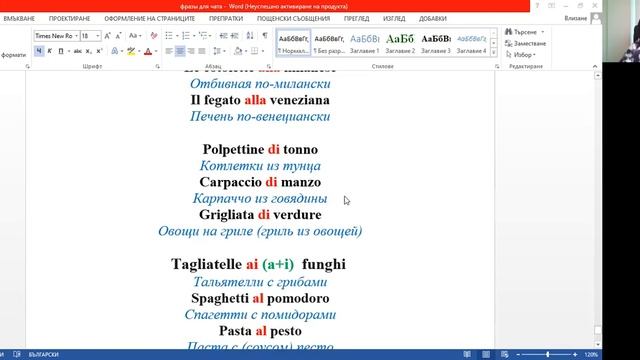Open the borders menu
Image resolution: width=640 pixels, height=360 pixels.
(254, 51)
